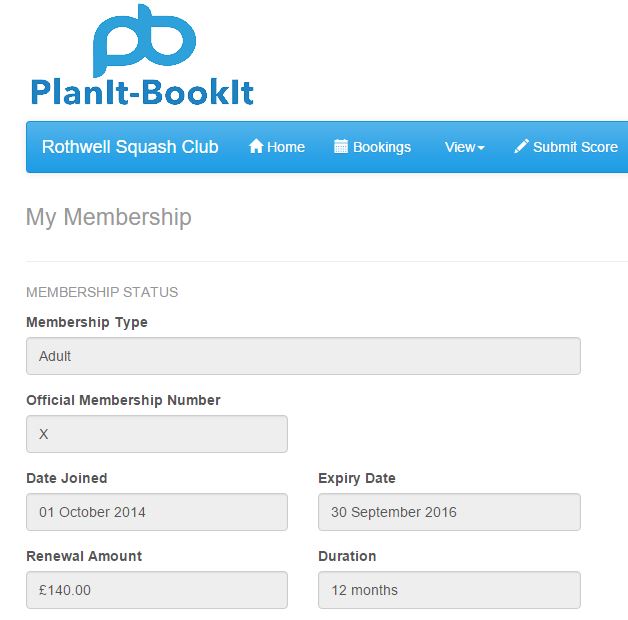Click the PlanIt-BookIt wordmark
This screenshot has height=620, width=628.
(x=142, y=93)
